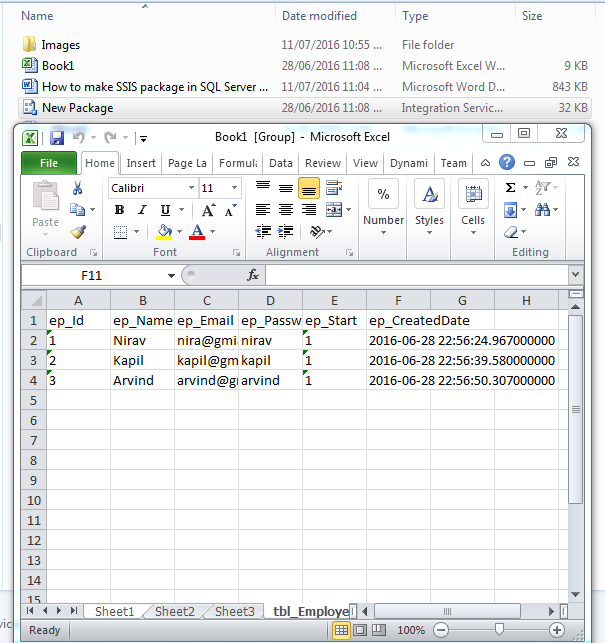The height and width of the screenshot is (643, 605).
Task: Switch to the Review ribbon tab
Action: tap(323, 163)
